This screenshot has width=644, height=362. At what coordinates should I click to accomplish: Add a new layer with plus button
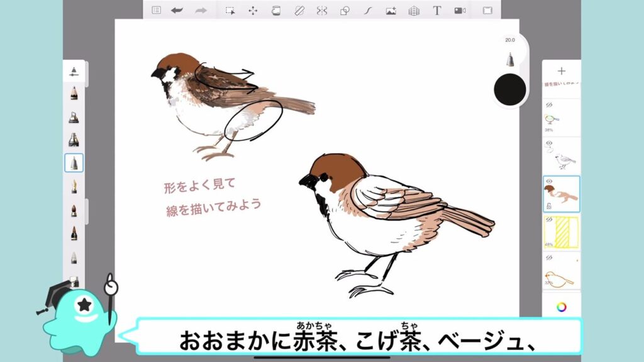(561, 72)
